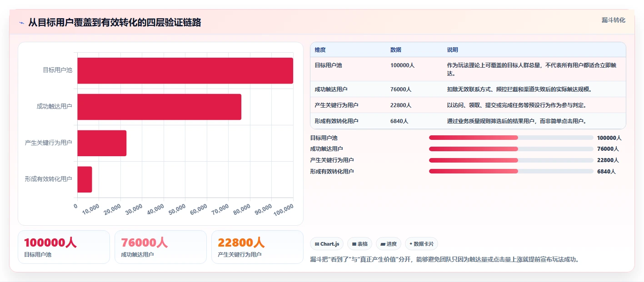Click the 50,000 tick on the chart x-axis
644x282 pixels.
point(177,210)
